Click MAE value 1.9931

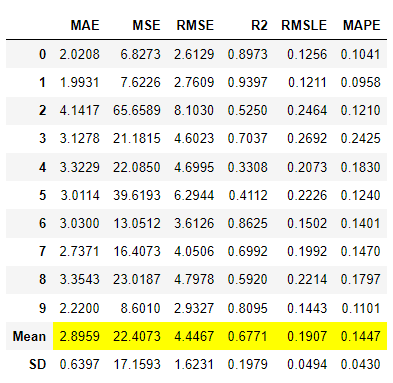coord(79,82)
